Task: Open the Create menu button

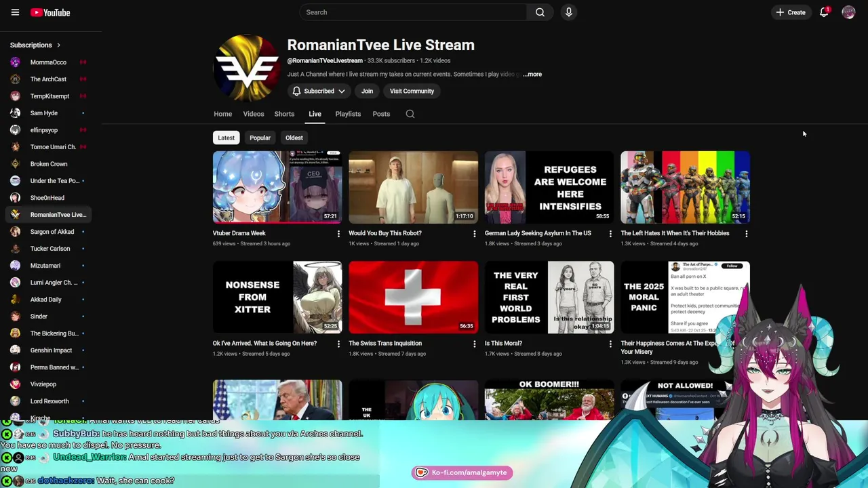Action: pos(791,12)
